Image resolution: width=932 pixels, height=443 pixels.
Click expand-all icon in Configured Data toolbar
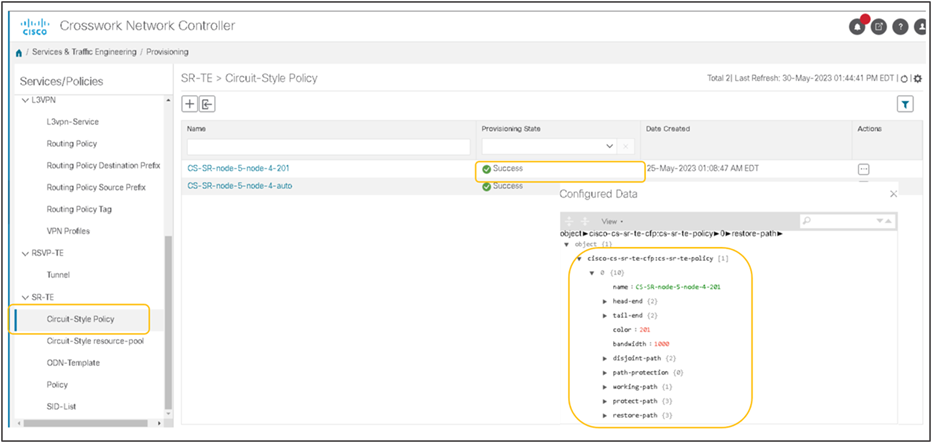coord(569,221)
